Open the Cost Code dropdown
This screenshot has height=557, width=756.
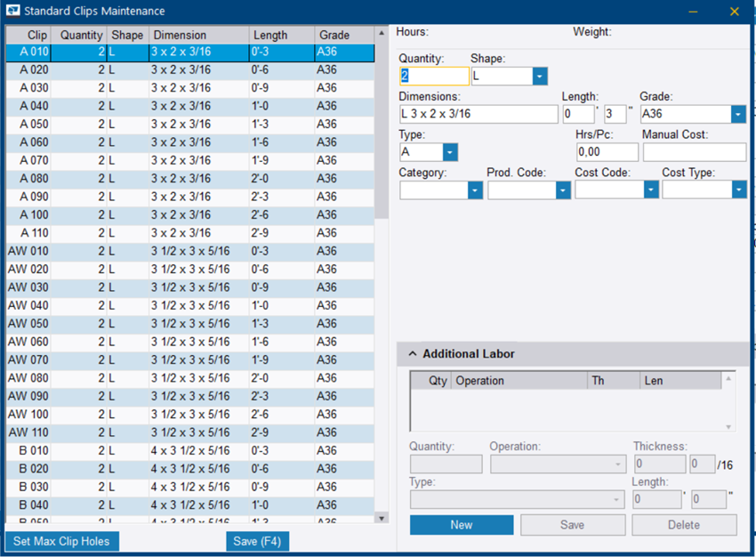click(x=651, y=190)
